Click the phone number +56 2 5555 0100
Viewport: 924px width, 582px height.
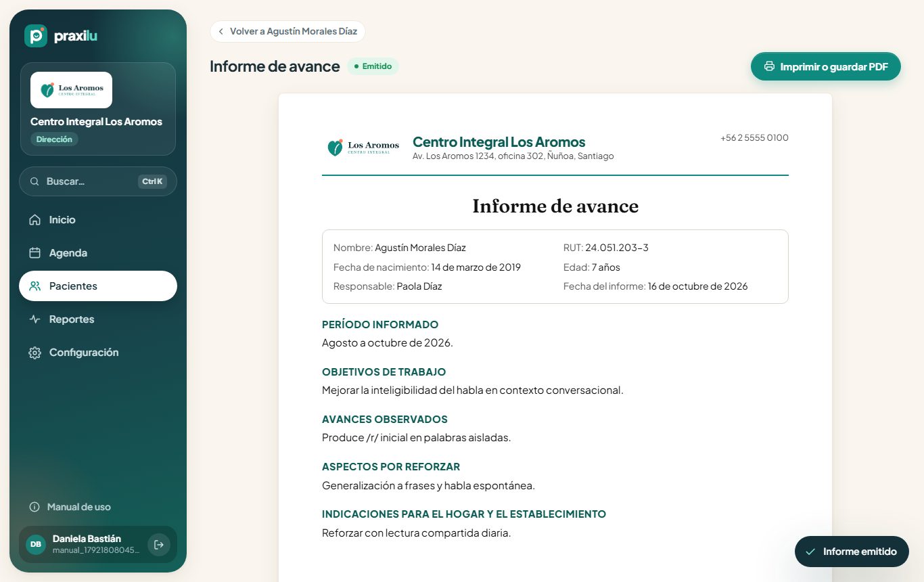pyautogui.click(x=754, y=137)
